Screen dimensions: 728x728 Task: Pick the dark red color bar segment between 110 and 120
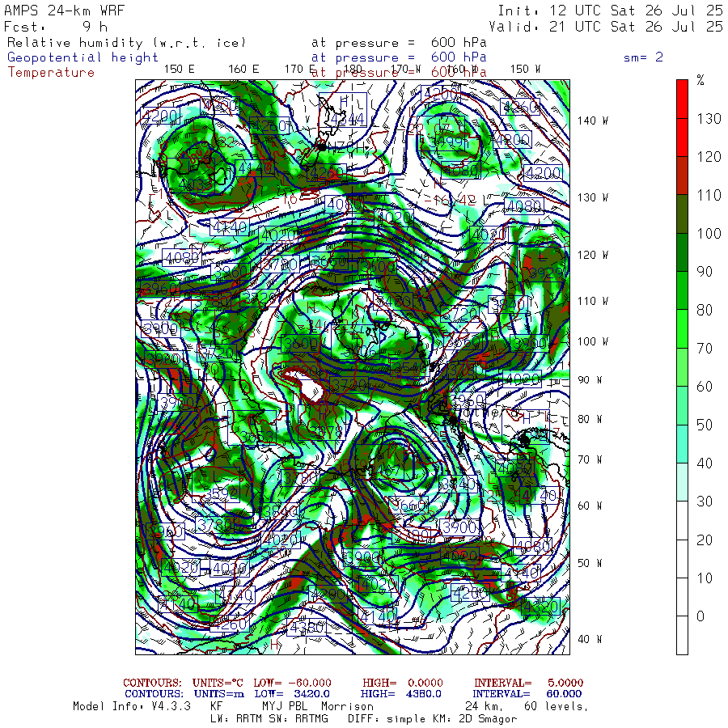pyautogui.click(x=682, y=176)
